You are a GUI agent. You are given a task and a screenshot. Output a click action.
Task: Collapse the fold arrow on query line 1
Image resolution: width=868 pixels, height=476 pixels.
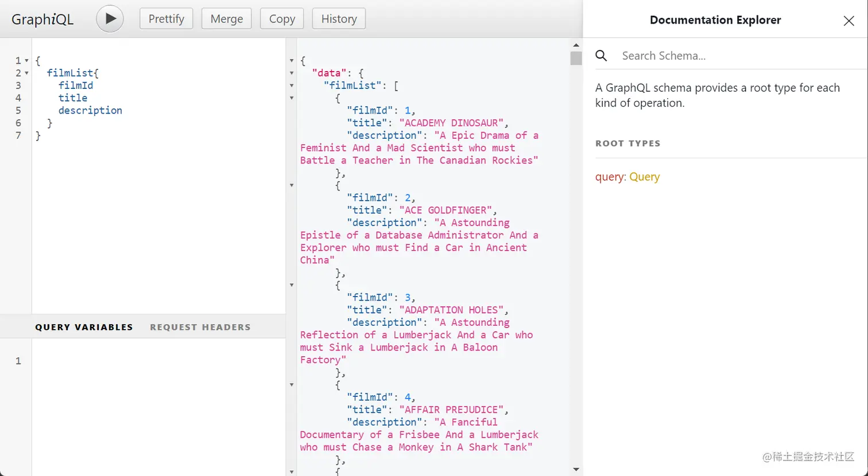point(26,61)
